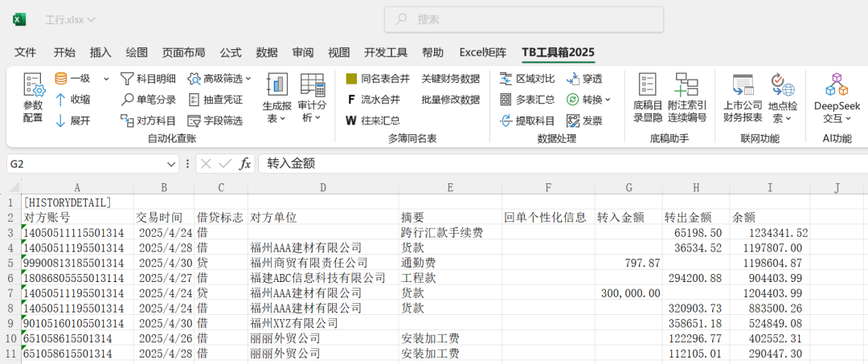
Task: Switch to the 公式 tab
Action: 231,52
